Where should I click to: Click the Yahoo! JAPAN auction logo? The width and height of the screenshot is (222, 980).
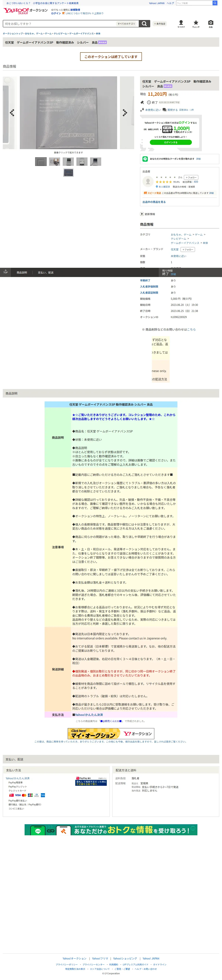tap(25, 11)
